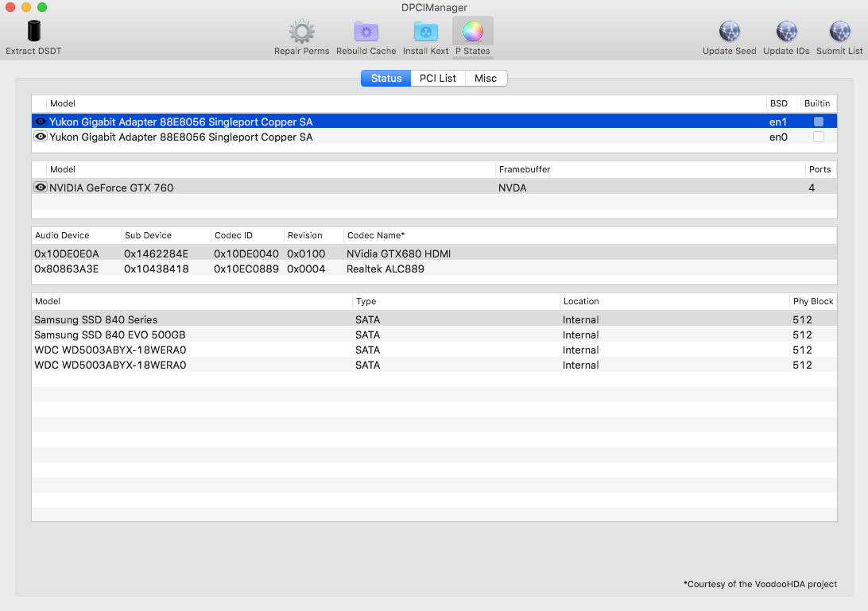Click codec ID 0x10EC0889 cell
Image resolution: width=868 pixels, height=611 pixels.
[246, 269]
